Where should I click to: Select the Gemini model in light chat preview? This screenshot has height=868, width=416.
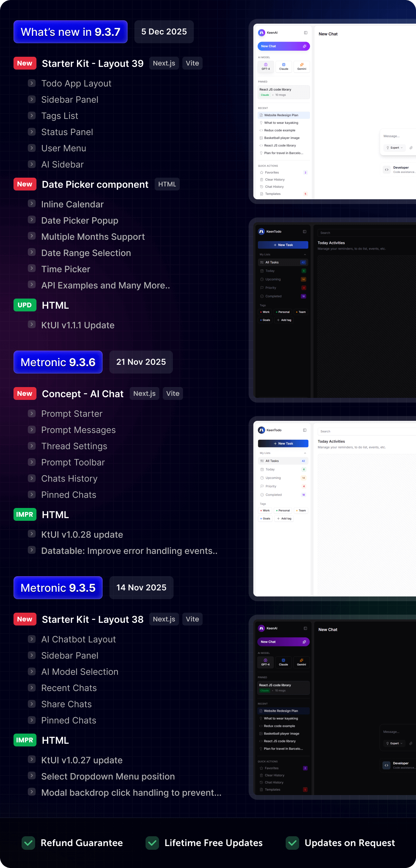tap(302, 67)
